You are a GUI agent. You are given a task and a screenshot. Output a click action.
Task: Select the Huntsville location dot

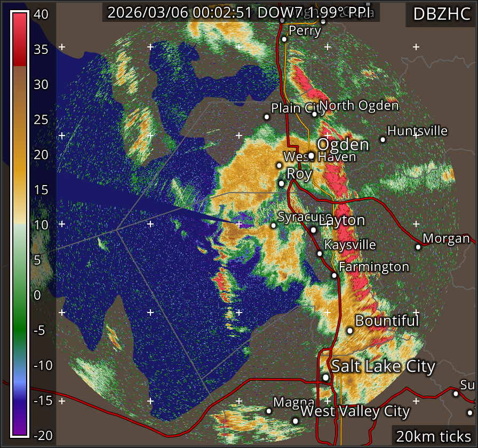[383, 139]
